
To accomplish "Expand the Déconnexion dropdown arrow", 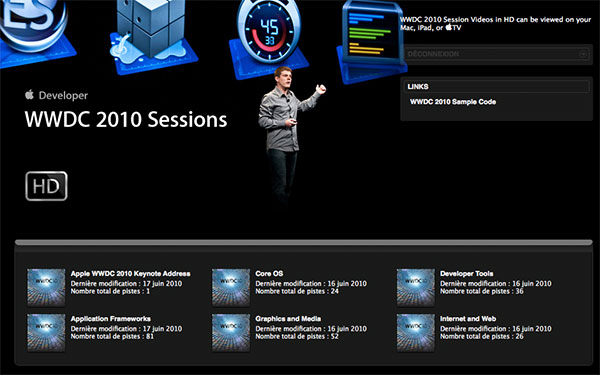I will tap(583, 54).
